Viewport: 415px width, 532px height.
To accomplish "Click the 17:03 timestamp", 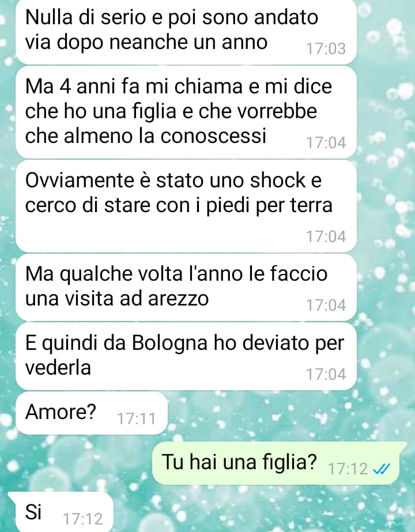I will 326,49.
